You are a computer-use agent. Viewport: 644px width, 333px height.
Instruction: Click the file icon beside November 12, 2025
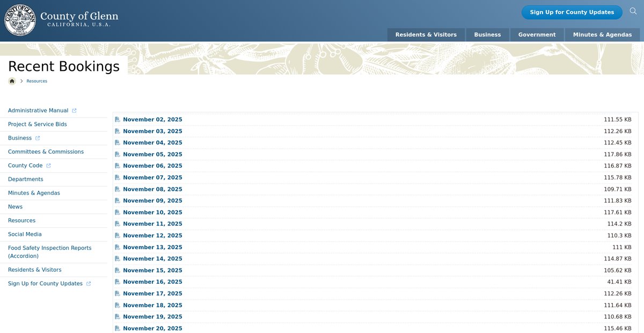[118, 236]
